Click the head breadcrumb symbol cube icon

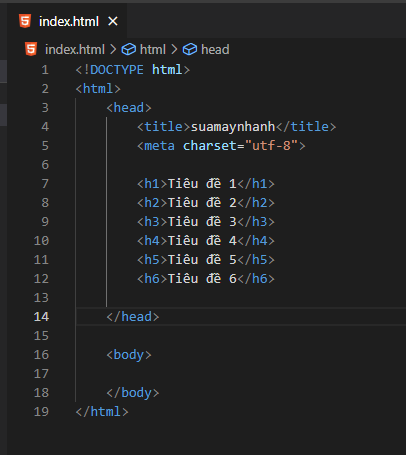(x=190, y=50)
